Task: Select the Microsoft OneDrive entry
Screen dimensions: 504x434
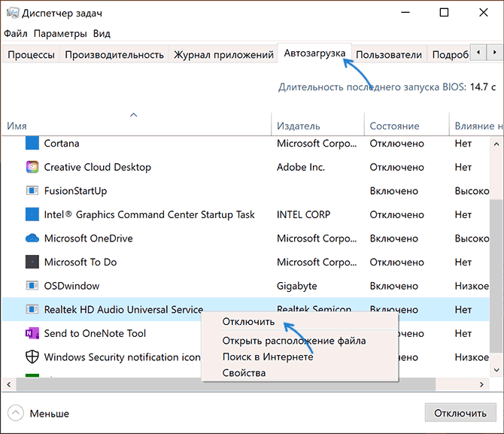Action: pos(89,238)
